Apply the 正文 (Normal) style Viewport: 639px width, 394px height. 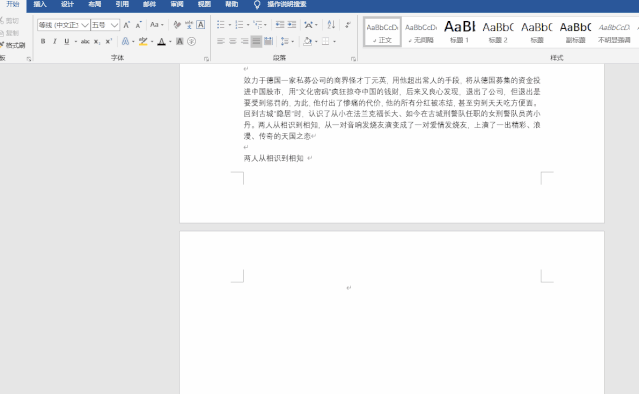(382, 32)
